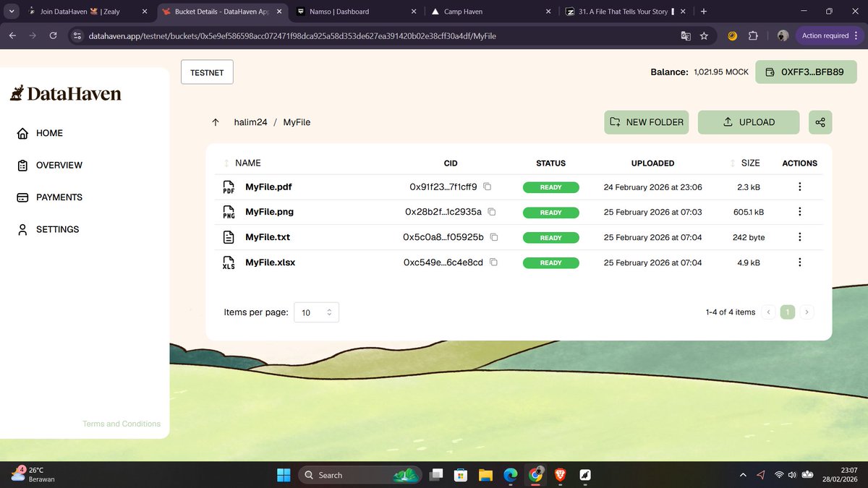Go back in browser history

tap(12, 35)
